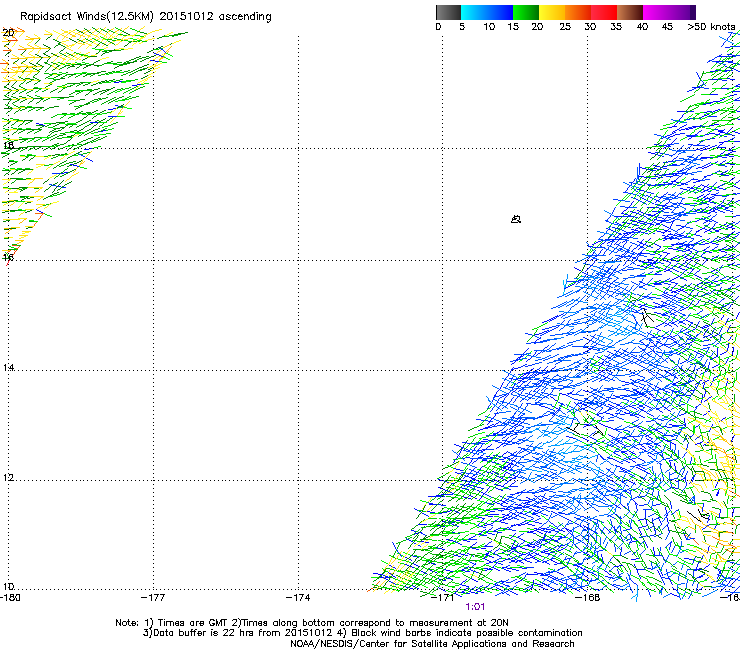Click the 'Data buffer is 22 hrs' note
Image resolution: width=740 pixels, height=650 pixels.
pos(362,633)
